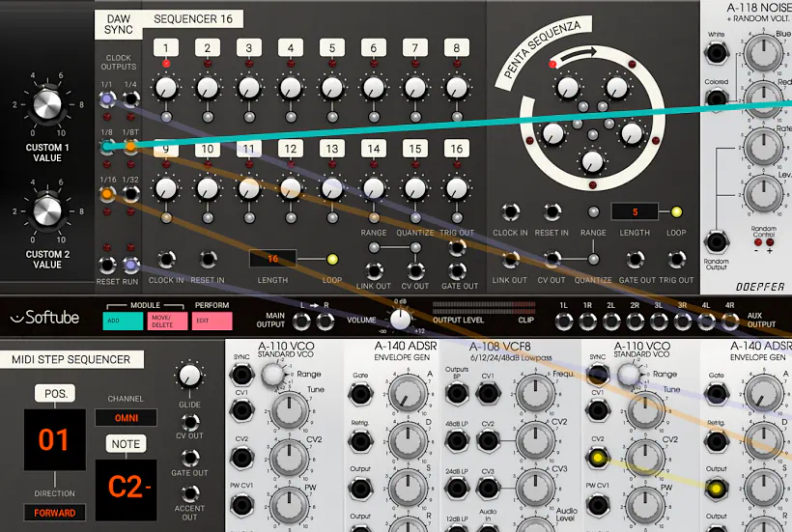Click the Penta Sequenza LENGTH display
The width and height of the screenshot is (792, 532).
tap(635, 212)
